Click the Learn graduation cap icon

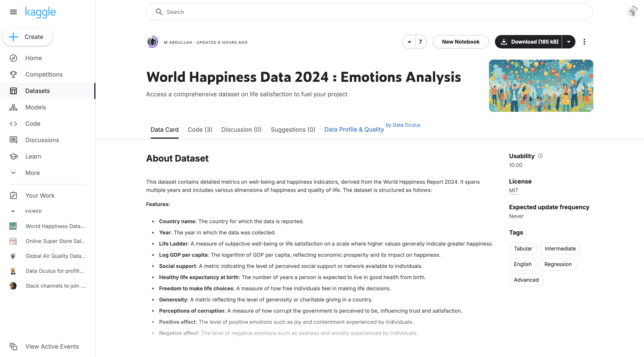coord(13,157)
